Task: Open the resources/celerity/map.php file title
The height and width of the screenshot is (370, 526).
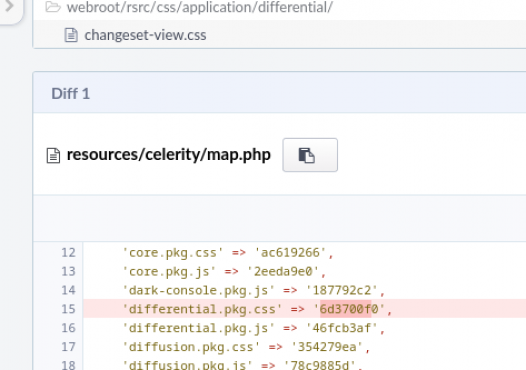Action: (168, 155)
